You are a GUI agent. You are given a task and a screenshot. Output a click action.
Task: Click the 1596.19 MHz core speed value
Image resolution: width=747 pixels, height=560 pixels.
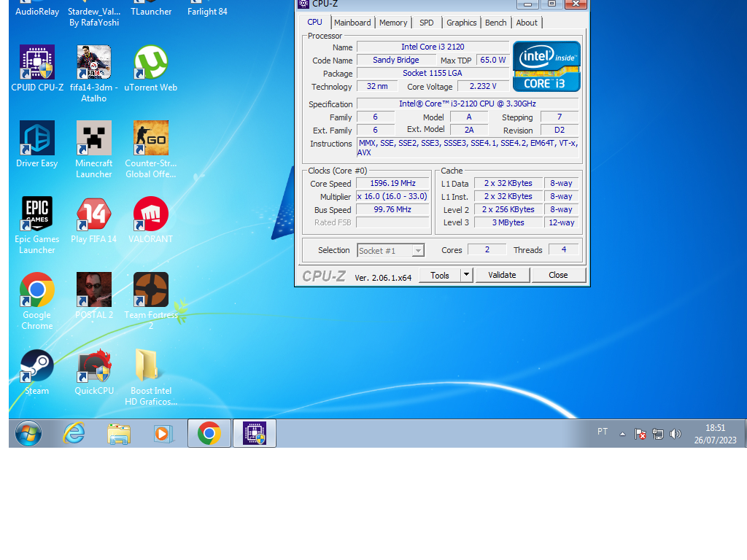coord(392,183)
